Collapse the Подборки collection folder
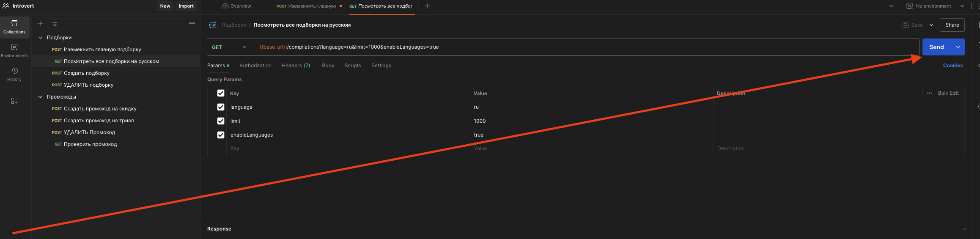 pos(40,38)
